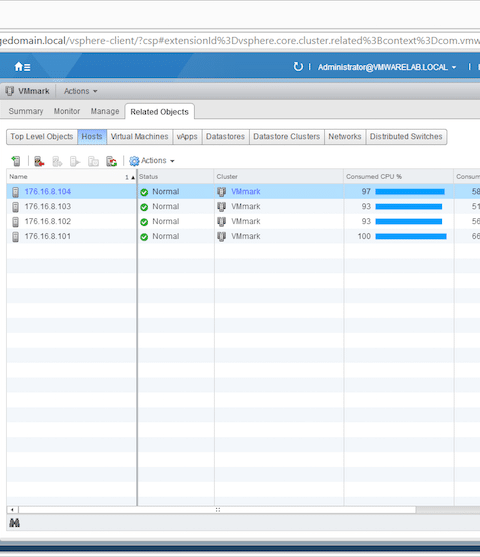This screenshot has height=557, width=480.
Task: Click the Add Host toolbar icon
Action: click(16, 161)
